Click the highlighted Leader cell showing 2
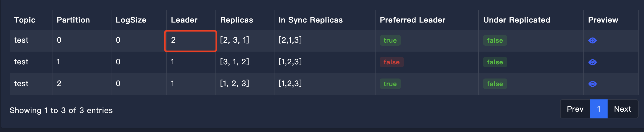The height and width of the screenshot is (132, 644). pos(190,41)
